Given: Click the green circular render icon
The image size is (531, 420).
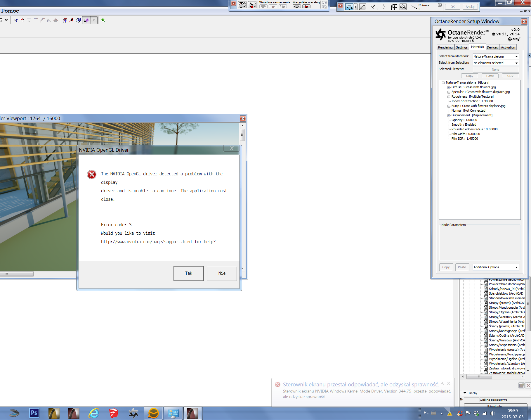Looking at the screenshot, I should click(103, 20).
